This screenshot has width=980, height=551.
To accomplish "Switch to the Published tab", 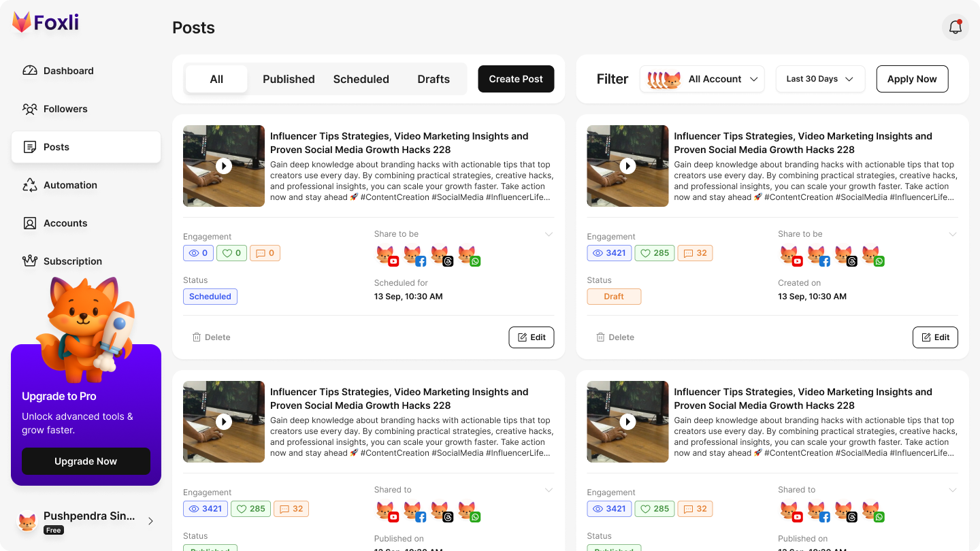I will pos(289,79).
